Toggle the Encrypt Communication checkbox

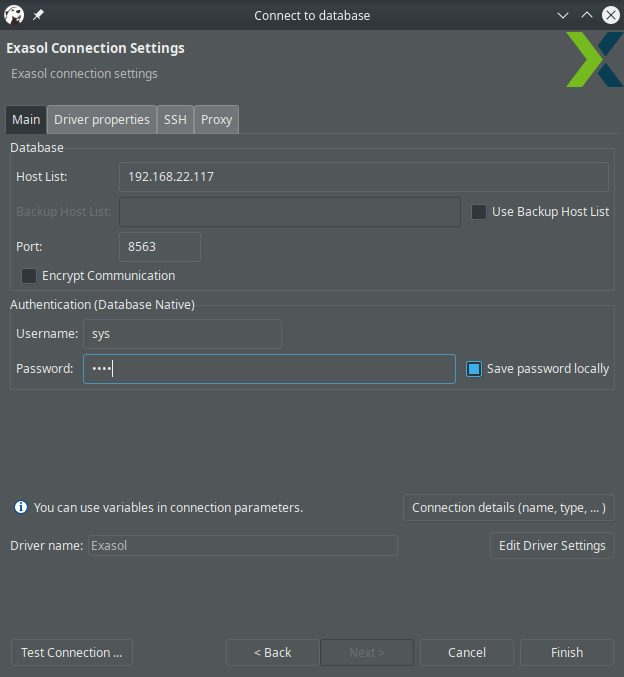[29, 276]
